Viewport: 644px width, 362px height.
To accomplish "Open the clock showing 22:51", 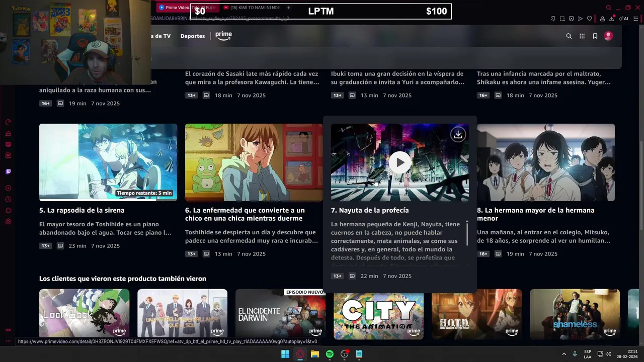I will coord(627,354).
